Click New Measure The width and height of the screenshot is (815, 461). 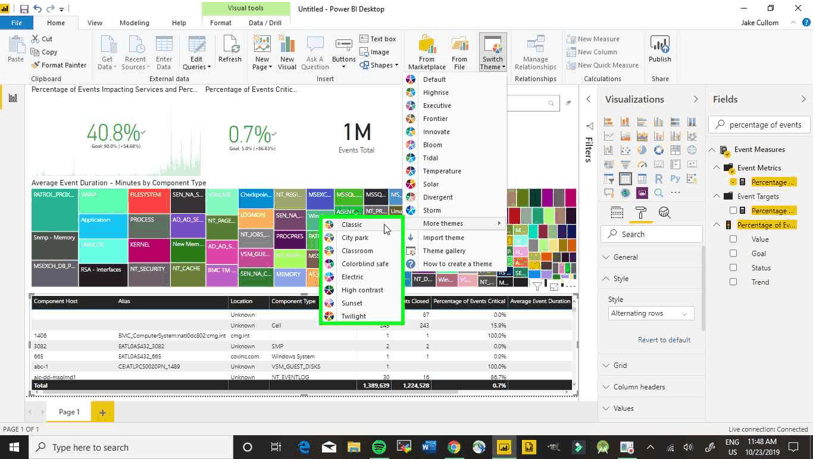pos(593,39)
